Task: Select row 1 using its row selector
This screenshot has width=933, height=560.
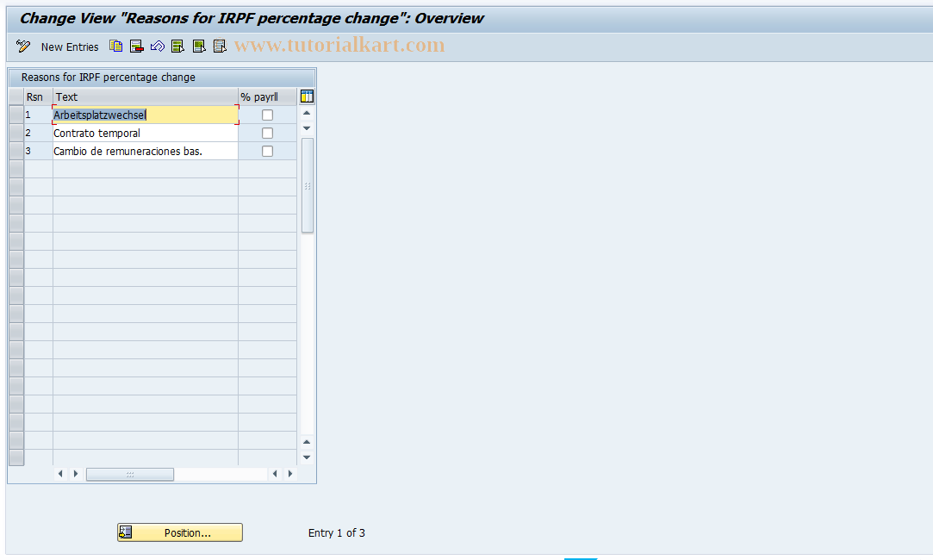Action: 16,115
